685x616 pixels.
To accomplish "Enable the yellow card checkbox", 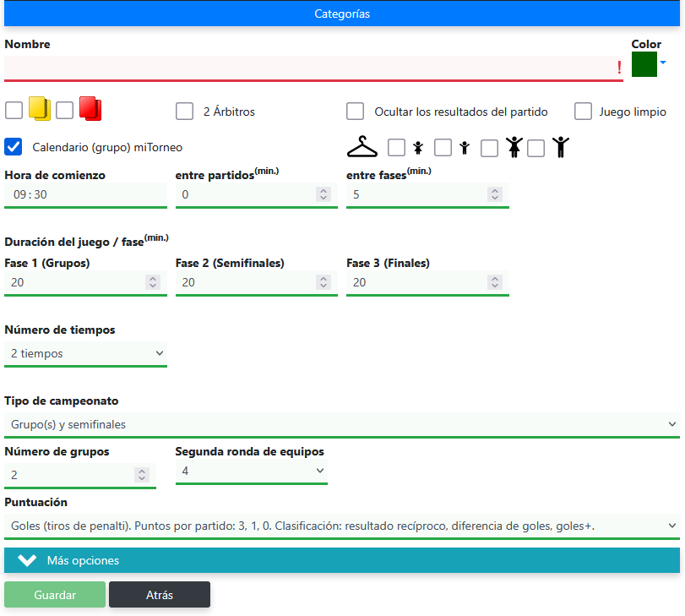I will pyautogui.click(x=14, y=110).
